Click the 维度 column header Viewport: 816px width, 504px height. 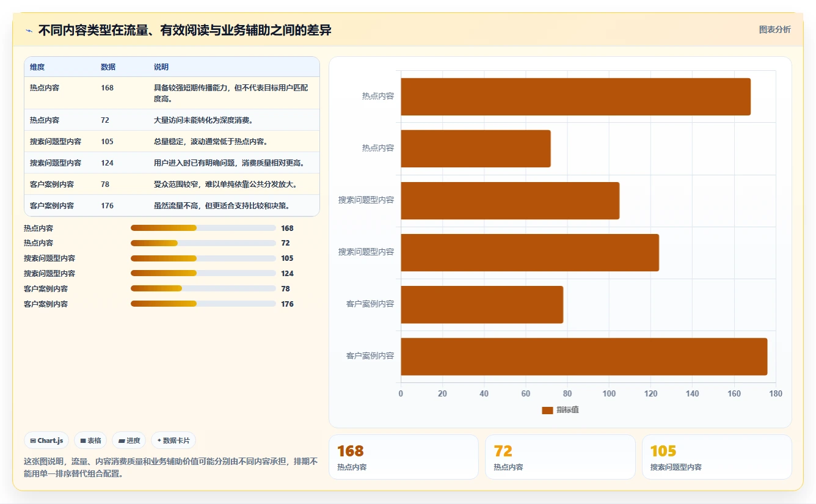[x=37, y=67]
